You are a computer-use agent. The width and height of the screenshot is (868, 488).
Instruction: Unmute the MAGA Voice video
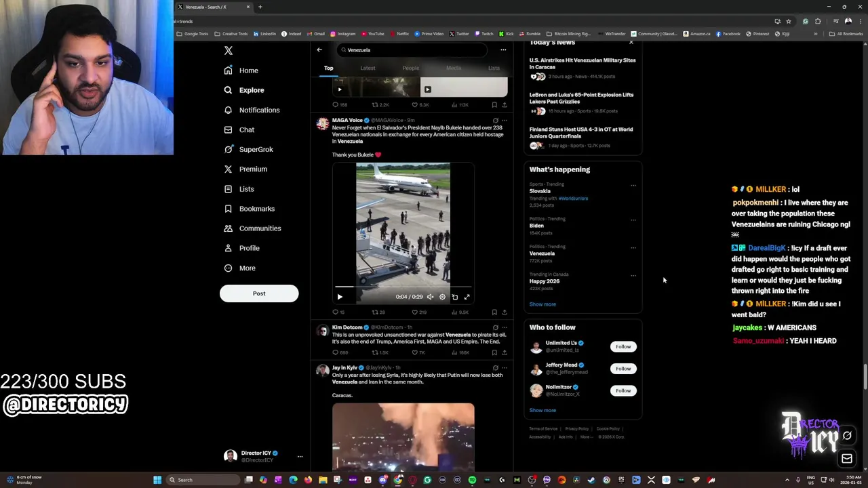430,296
